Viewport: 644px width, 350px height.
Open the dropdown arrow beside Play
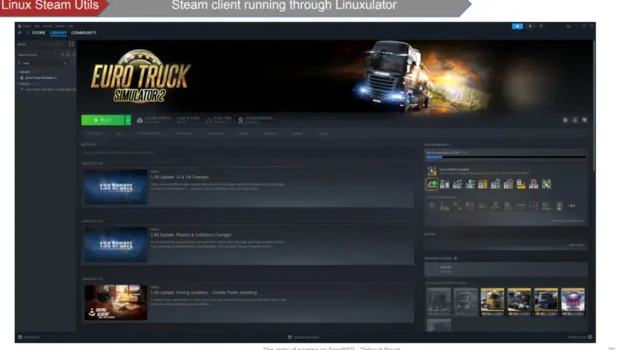[x=128, y=120]
